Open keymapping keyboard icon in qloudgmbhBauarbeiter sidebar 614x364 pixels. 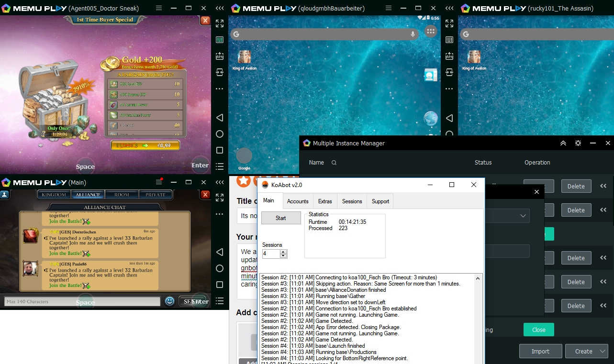pyautogui.click(x=449, y=40)
